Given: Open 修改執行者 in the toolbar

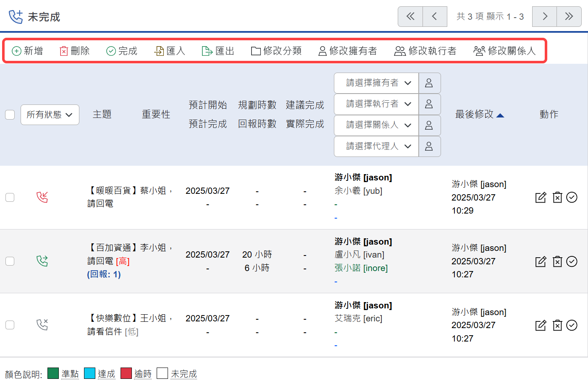Looking at the screenshot, I should tap(425, 51).
